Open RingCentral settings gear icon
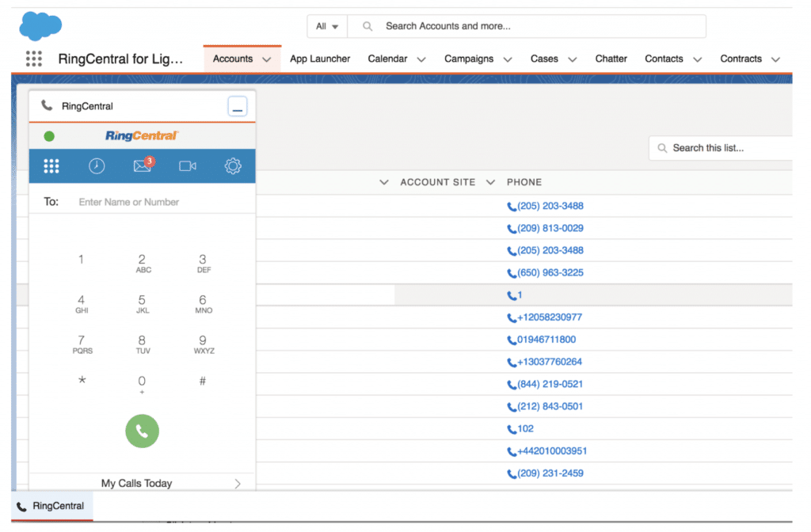The height and width of the screenshot is (532, 811). click(x=233, y=166)
